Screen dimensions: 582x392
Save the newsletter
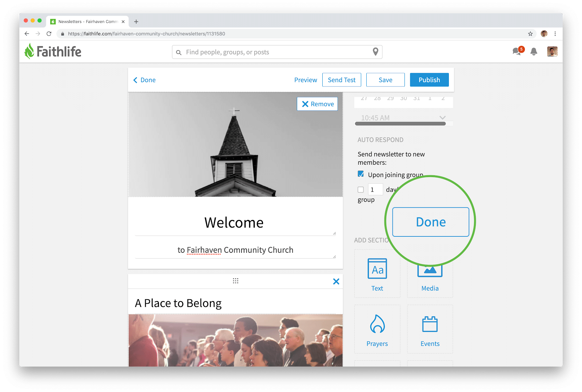[x=385, y=80]
